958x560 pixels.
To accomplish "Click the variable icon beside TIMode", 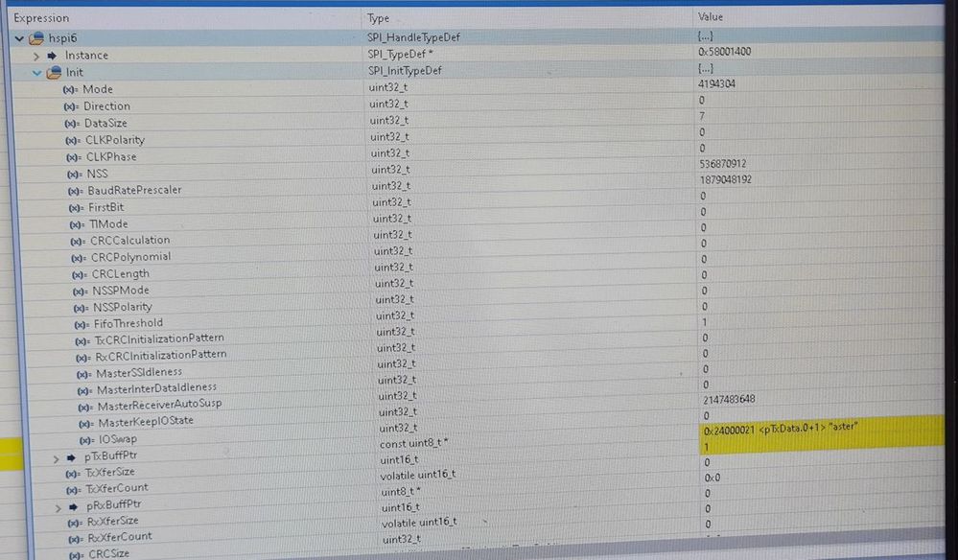I will (77, 225).
